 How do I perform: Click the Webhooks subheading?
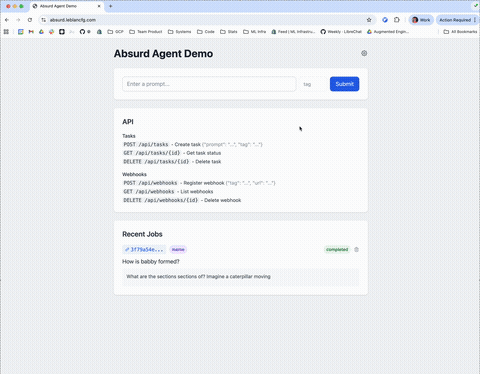(134, 174)
